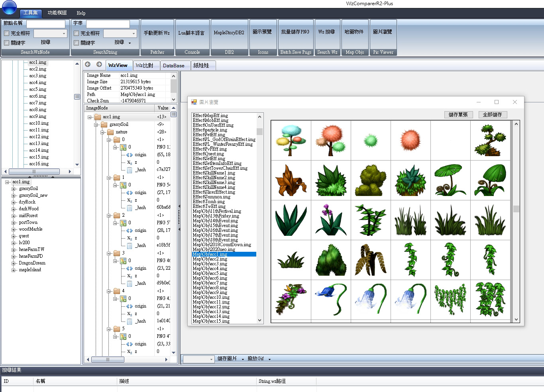Click the folder icon of node 5
Viewport: 544px width, 392px height.
(117, 329)
